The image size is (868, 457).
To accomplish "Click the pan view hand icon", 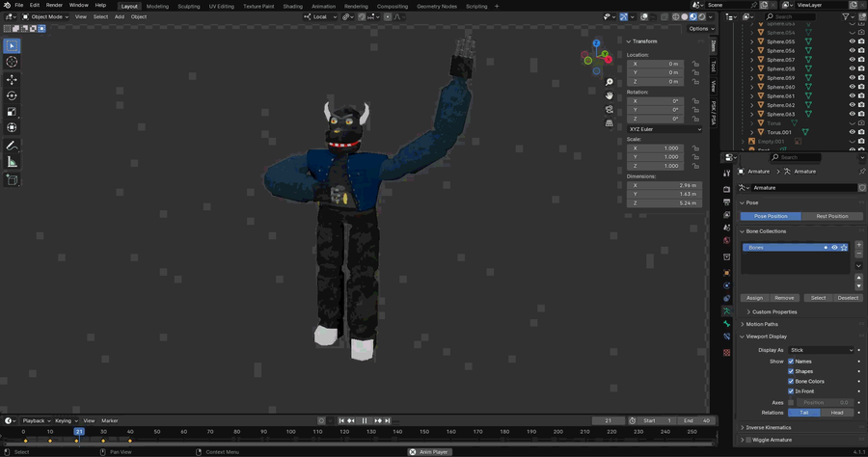I will click(609, 95).
